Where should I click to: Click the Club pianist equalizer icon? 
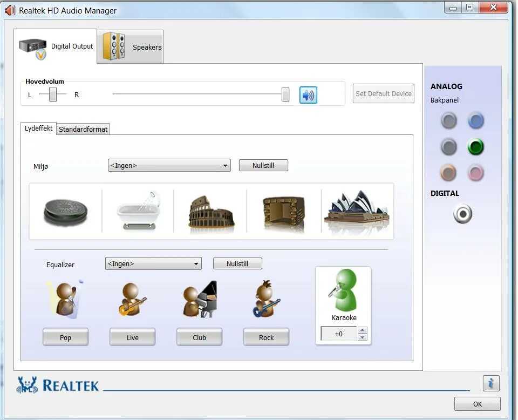[x=200, y=300]
